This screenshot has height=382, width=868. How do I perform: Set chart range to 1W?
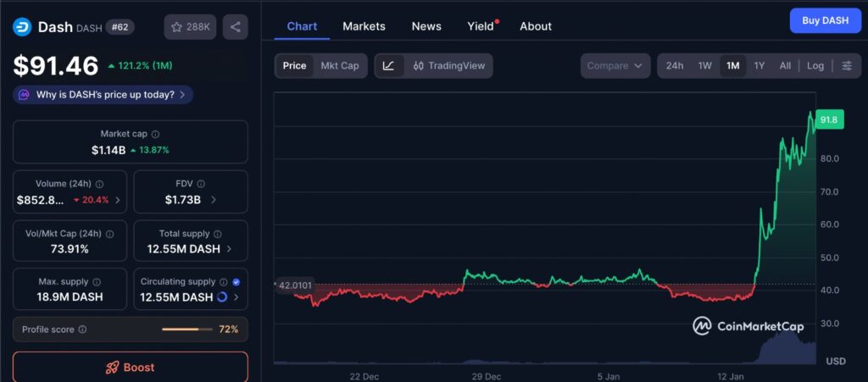(x=704, y=66)
